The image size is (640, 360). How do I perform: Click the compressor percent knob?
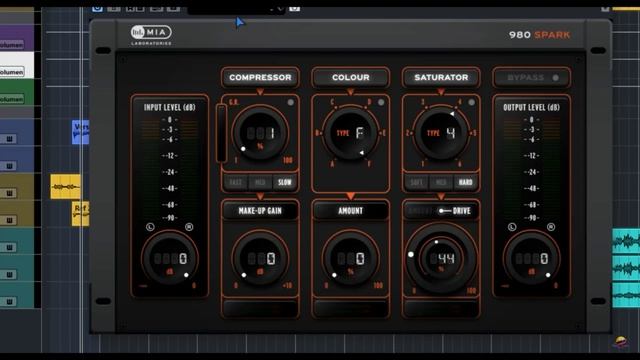pos(260,134)
